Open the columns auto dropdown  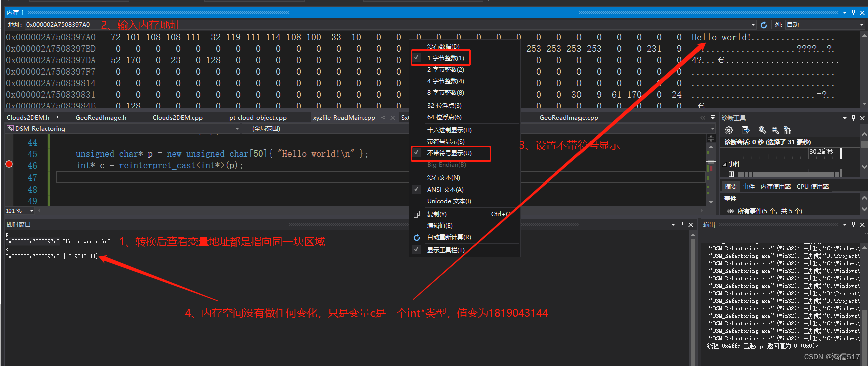pyautogui.click(x=861, y=25)
